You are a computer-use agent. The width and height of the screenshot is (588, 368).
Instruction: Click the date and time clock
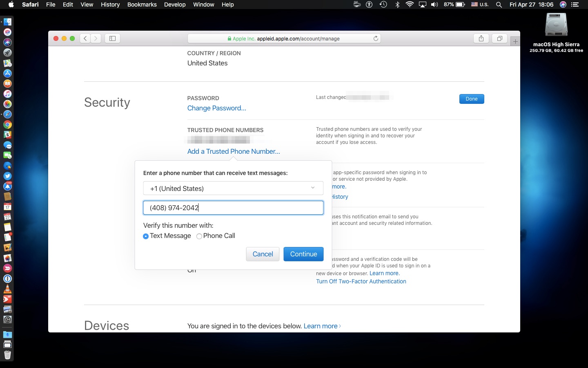[531, 4]
